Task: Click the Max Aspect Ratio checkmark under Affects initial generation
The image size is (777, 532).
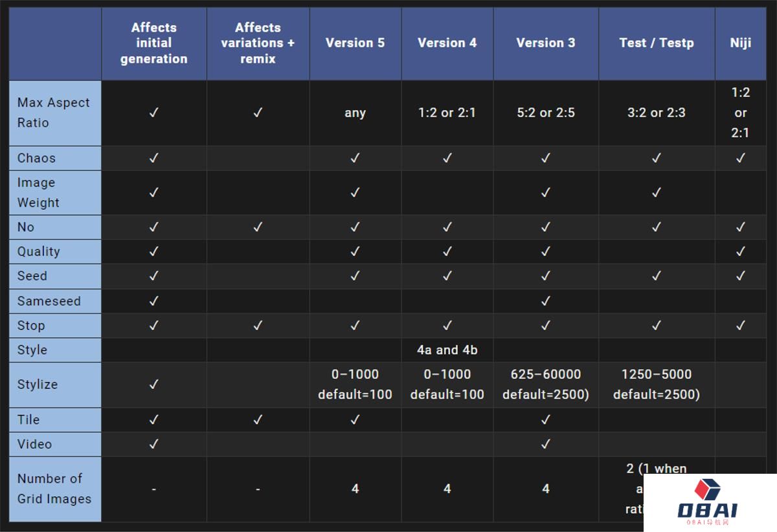Action: click(153, 113)
